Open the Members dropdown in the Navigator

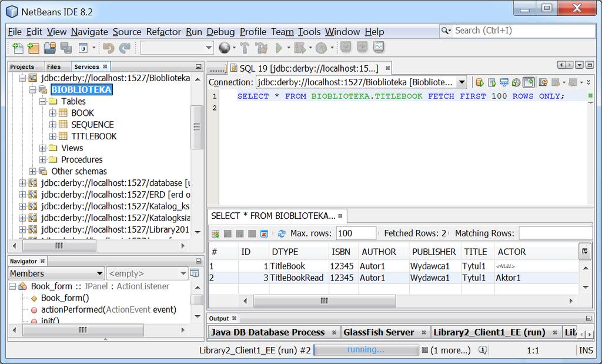56,273
